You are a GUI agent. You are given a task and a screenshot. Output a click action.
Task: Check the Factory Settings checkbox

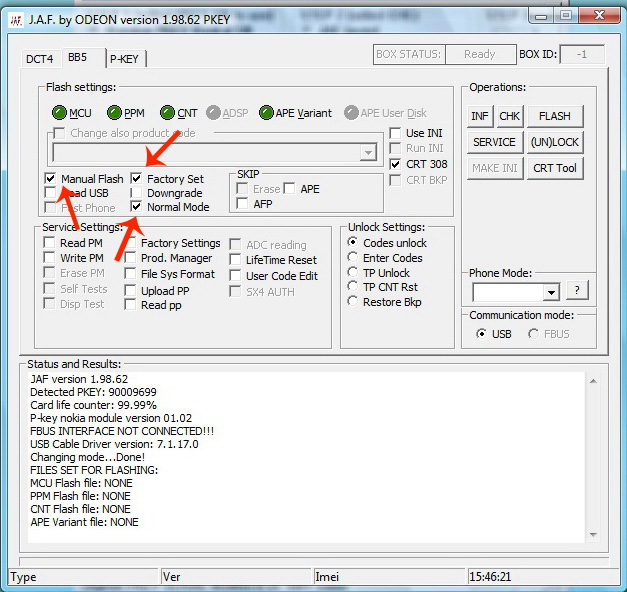click(130, 242)
